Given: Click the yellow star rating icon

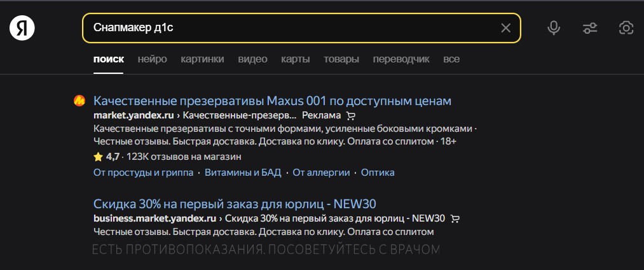Looking at the screenshot, I should (x=98, y=157).
